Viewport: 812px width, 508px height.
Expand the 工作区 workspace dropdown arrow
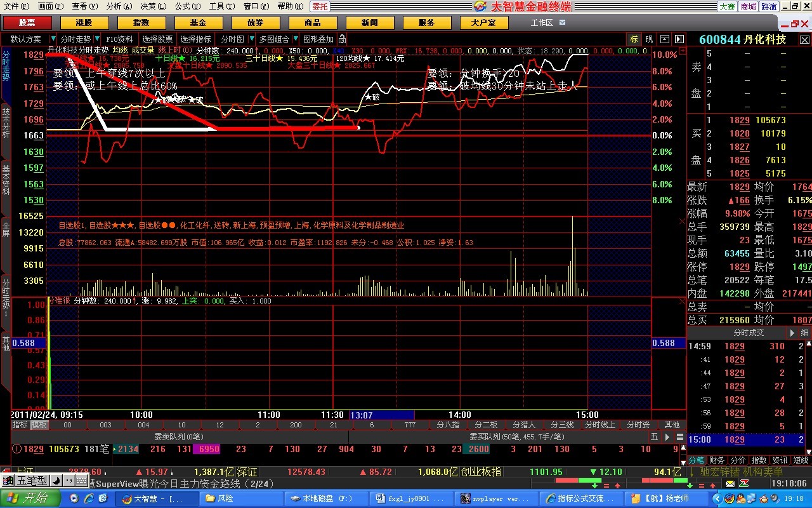coord(561,23)
